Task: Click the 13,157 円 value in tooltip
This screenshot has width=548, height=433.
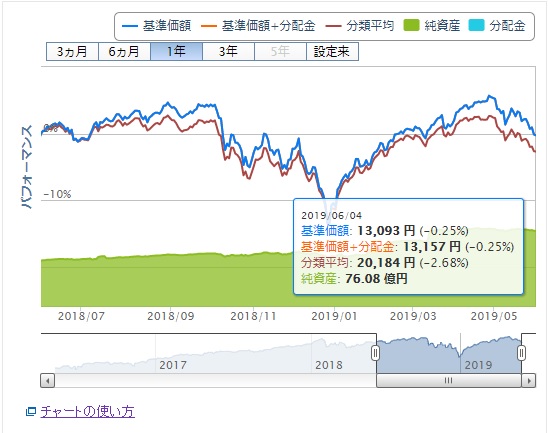Action: (432, 247)
